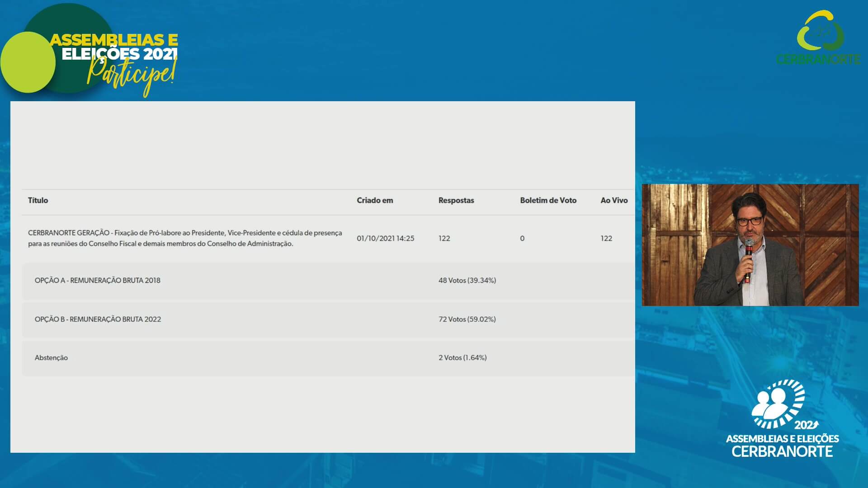
Task: Click the 48 Votos (39.34%) result
Action: [467, 280]
